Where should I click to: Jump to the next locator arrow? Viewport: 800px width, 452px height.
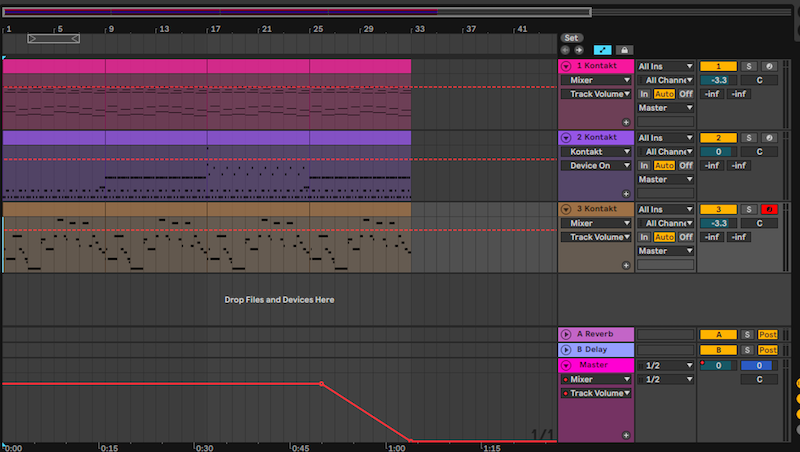pyautogui.click(x=578, y=49)
